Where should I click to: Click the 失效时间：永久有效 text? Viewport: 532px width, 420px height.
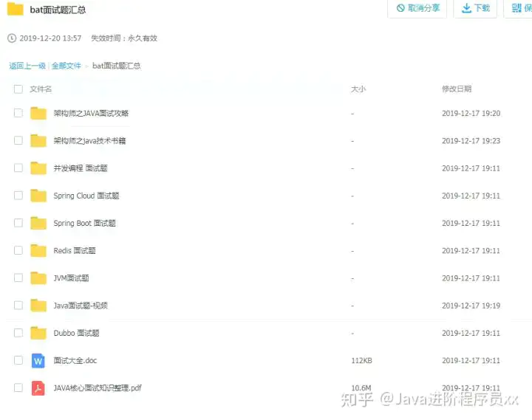click(x=124, y=38)
